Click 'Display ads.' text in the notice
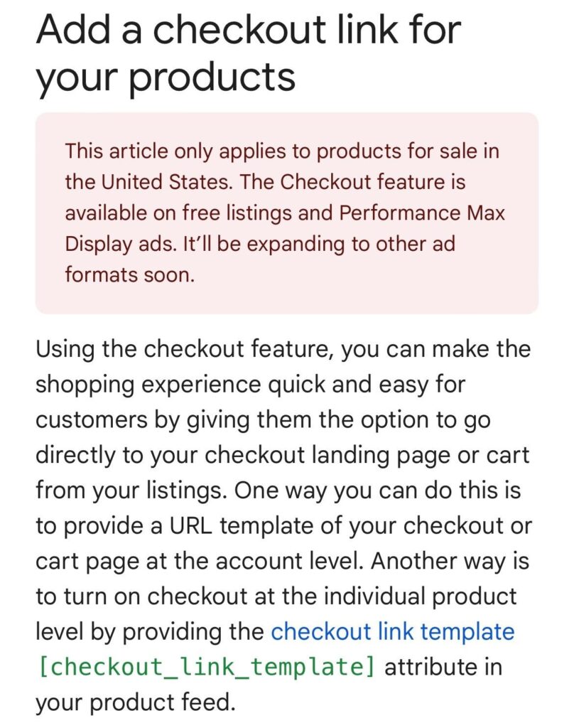Viewport: 574px width, 728px height. (x=121, y=245)
